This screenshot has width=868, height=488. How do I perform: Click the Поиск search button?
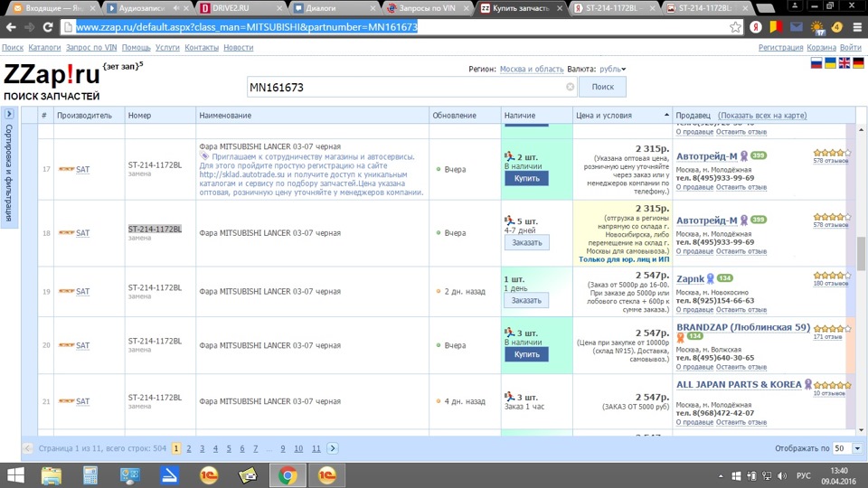(602, 87)
